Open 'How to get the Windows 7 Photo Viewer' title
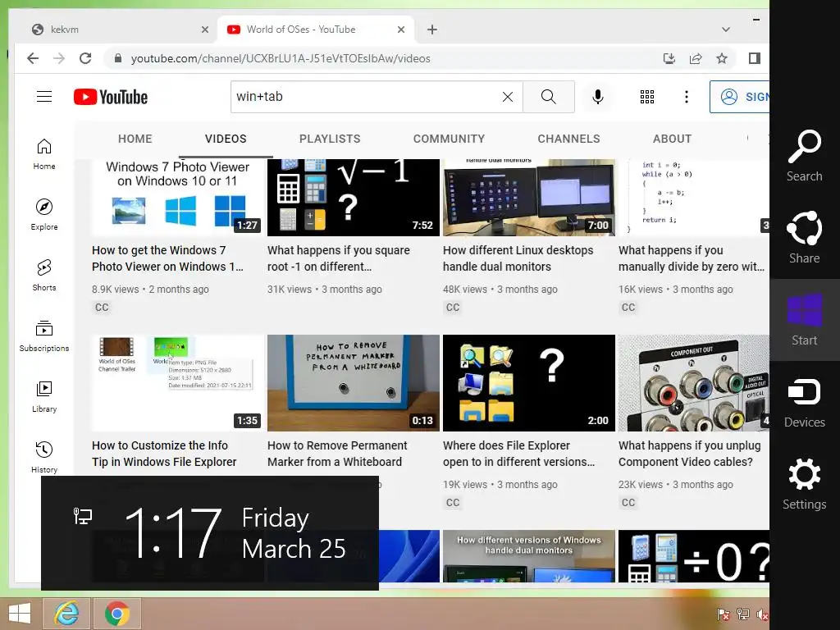Screen dimensions: 840x630 [x=167, y=258]
